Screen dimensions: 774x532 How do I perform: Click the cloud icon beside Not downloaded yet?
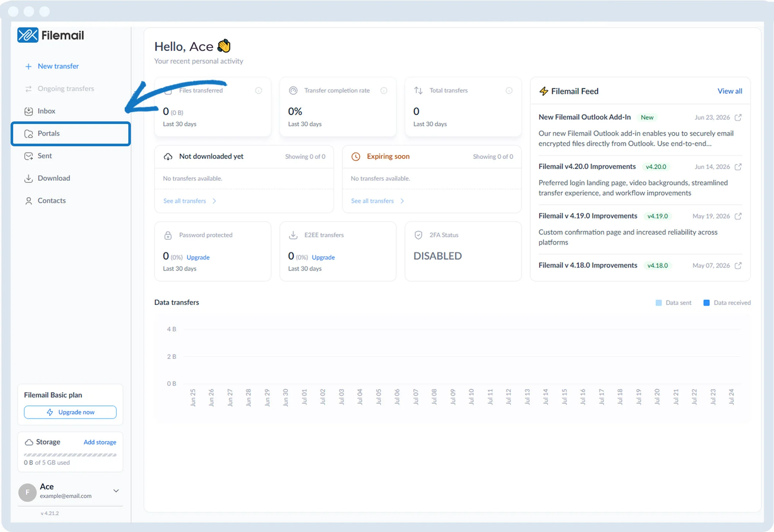(x=168, y=156)
